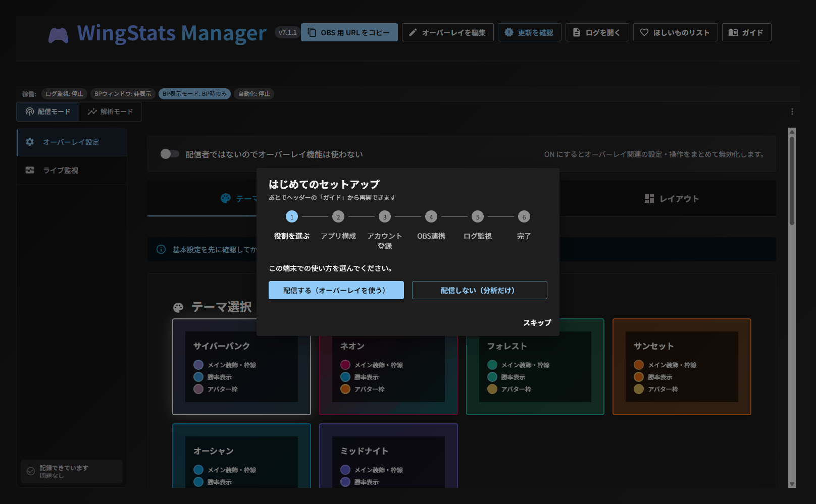The image size is (816, 504).
Task: Go to setup step 5 ログ監視
Action: (478, 226)
